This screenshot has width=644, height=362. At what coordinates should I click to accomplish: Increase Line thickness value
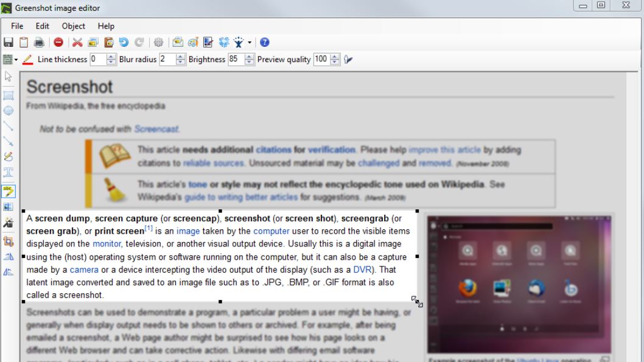pyautogui.click(x=111, y=57)
